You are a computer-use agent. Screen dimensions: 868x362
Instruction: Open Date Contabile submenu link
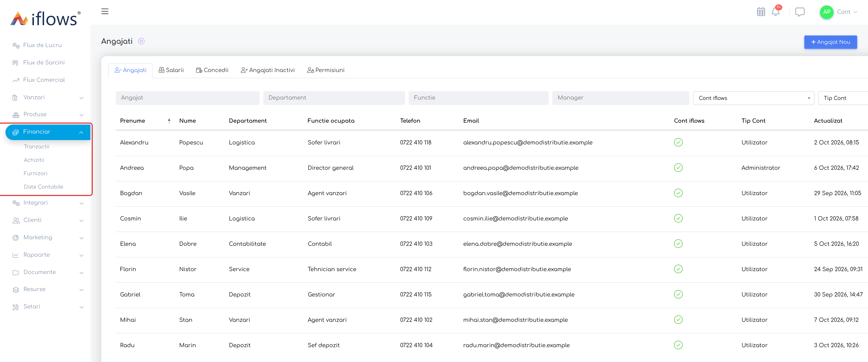(x=43, y=187)
